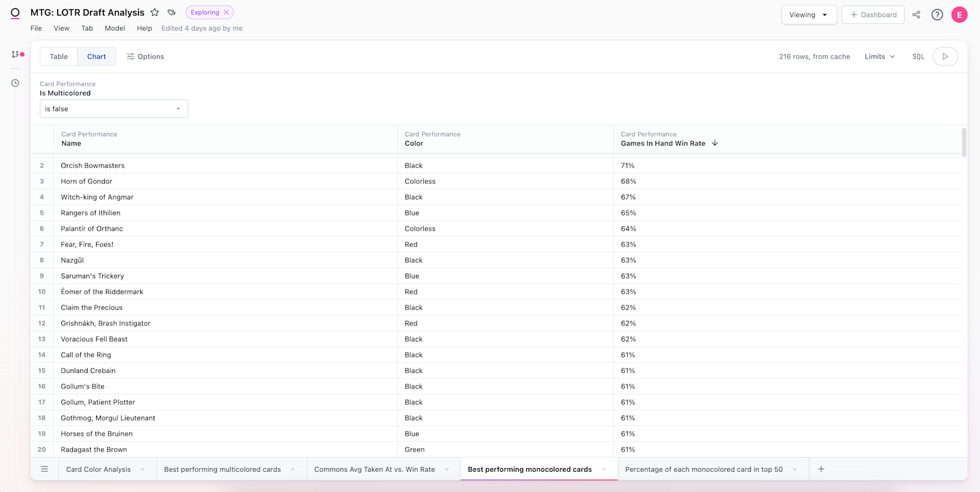Click the user avatar E
Image resolution: width=980 pixels, height=492 pixels.
click(x=959, y=15)
